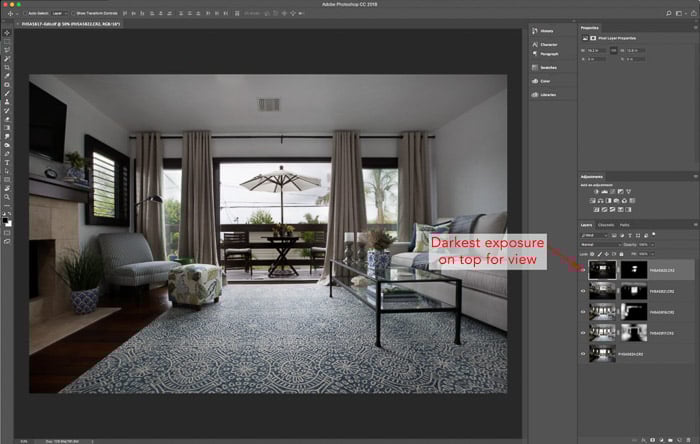Open the Normal blend mode dropdown
This screenshot has height=444, width=700.
601,245
